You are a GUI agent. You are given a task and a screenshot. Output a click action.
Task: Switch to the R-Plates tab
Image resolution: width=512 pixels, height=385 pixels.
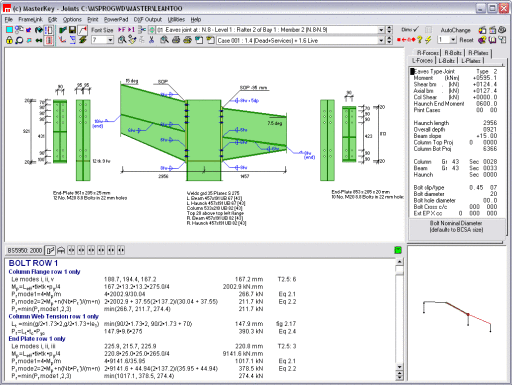(478, 53)
